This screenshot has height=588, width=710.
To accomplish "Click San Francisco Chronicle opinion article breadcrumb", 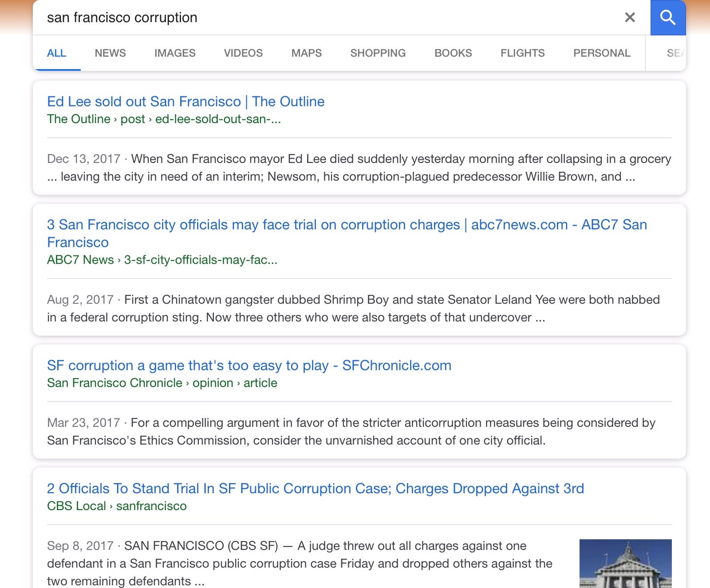I will coord(162,383).
